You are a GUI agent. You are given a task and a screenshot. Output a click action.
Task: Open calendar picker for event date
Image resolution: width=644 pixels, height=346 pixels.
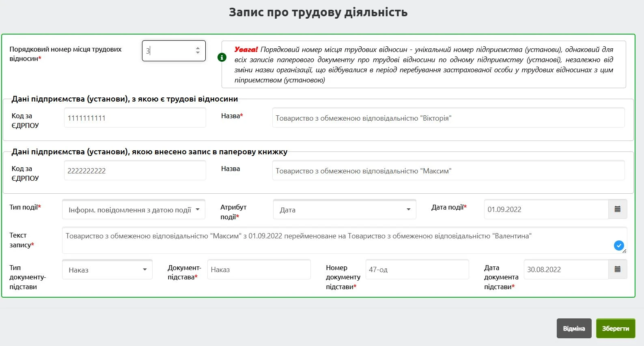tap(617, 210)
